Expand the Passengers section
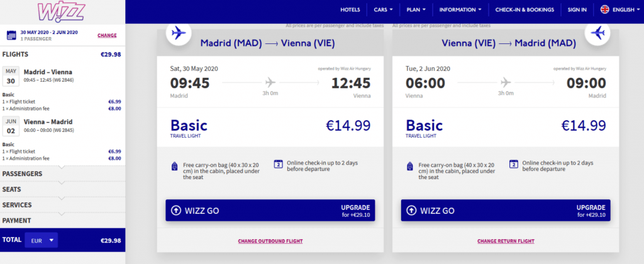This screenshot has height=264, width=644. 62,173
